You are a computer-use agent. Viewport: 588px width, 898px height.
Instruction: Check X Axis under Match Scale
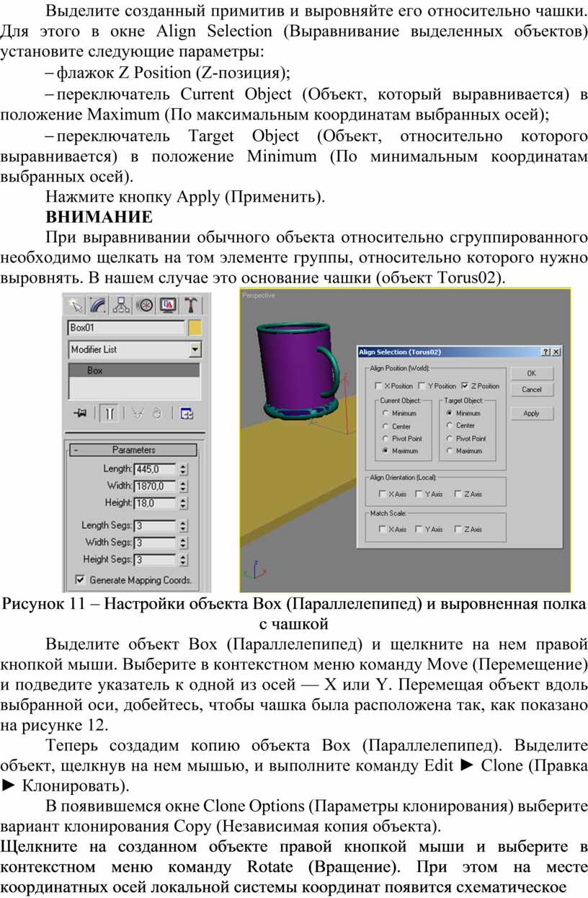click(x=382, y=530)
